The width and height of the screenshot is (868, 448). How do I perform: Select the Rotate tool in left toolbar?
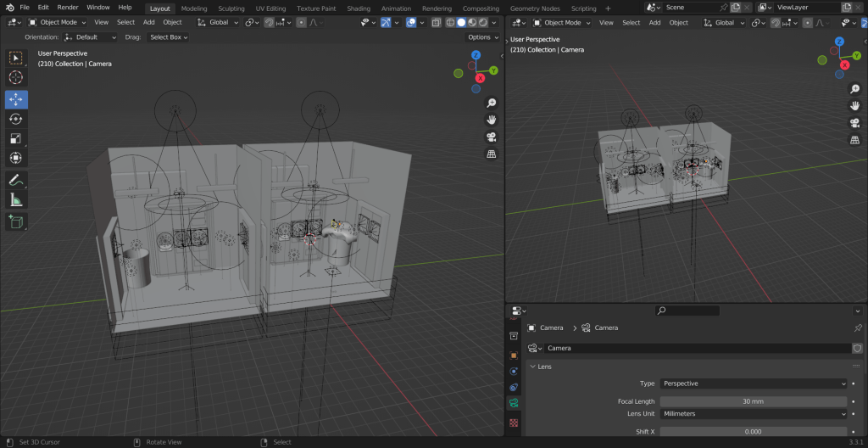click(x=16, y=119)
